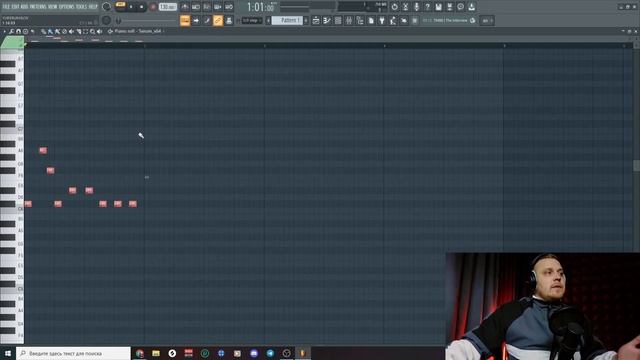The width and height of the screenshot is (640, 360).
Task: Stop playback with the stop button
Action: point(142,7)
